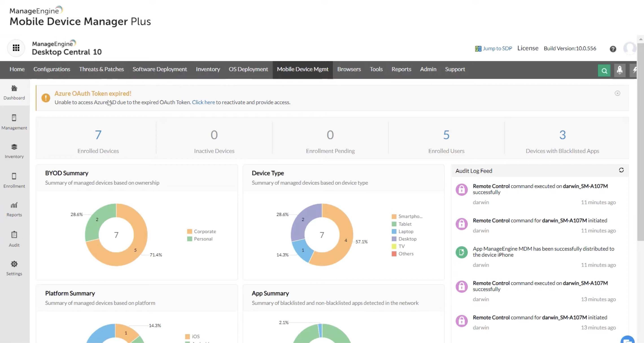The image size is (644, 343).
Task: Dismiss the Azure OAuth expired banner
Action: tap(618, 93)
